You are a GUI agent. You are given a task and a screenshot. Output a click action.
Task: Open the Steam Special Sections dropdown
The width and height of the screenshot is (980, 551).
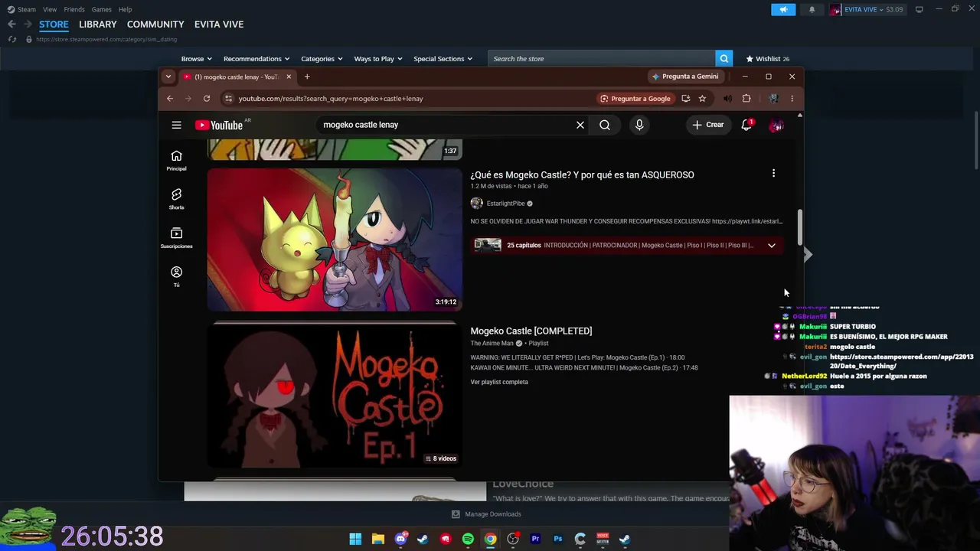click(443, 59)
